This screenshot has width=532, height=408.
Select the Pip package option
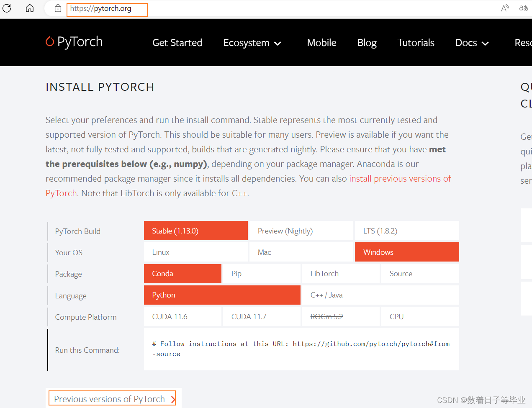262,274
